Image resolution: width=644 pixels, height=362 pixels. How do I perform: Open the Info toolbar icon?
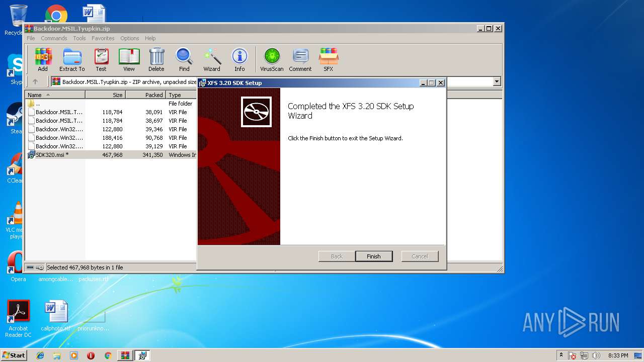click(x=239, y=60)
